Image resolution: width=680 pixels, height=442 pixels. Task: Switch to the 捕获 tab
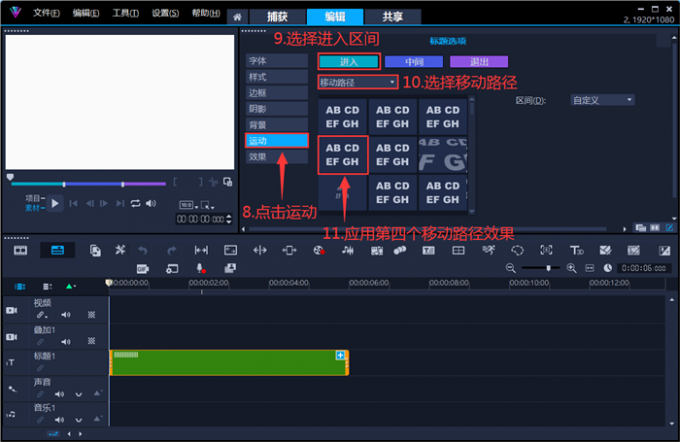coord(277,17)
